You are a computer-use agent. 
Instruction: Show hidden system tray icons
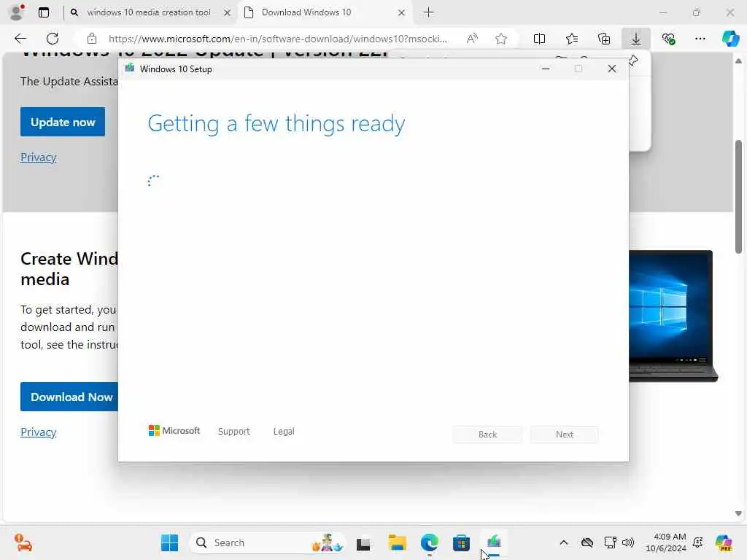[564, 542]
